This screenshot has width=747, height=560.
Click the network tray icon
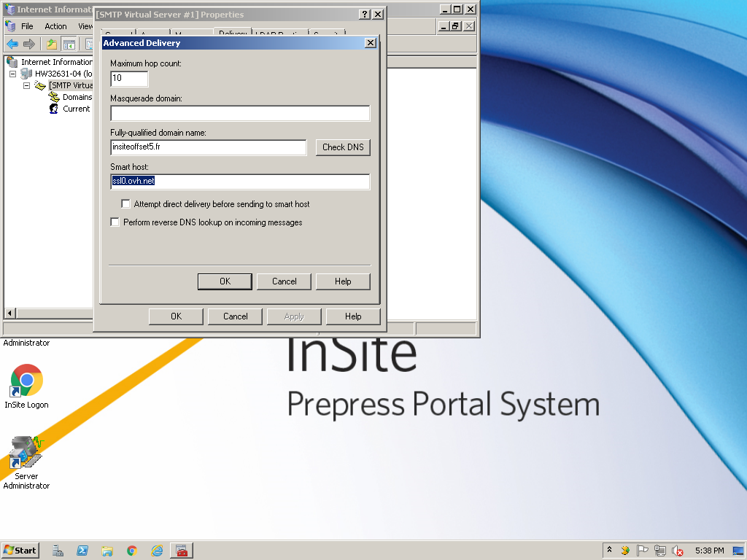(x=659, y=551)
